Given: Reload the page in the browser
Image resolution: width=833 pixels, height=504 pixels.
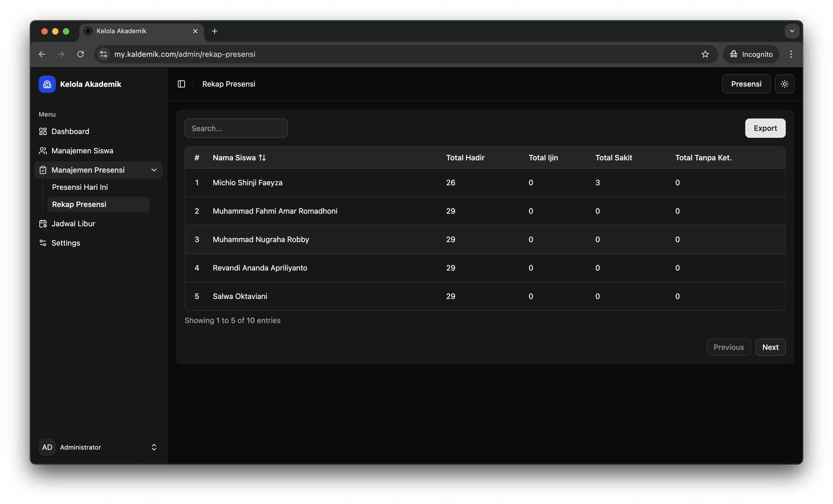Looking at the screenshot, I should coord(81,54).
